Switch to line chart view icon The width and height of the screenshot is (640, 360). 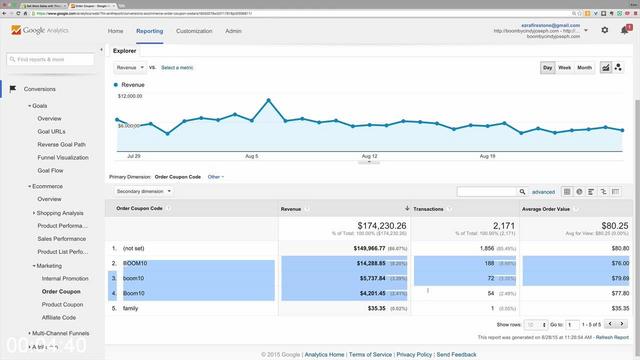[606, 68]
